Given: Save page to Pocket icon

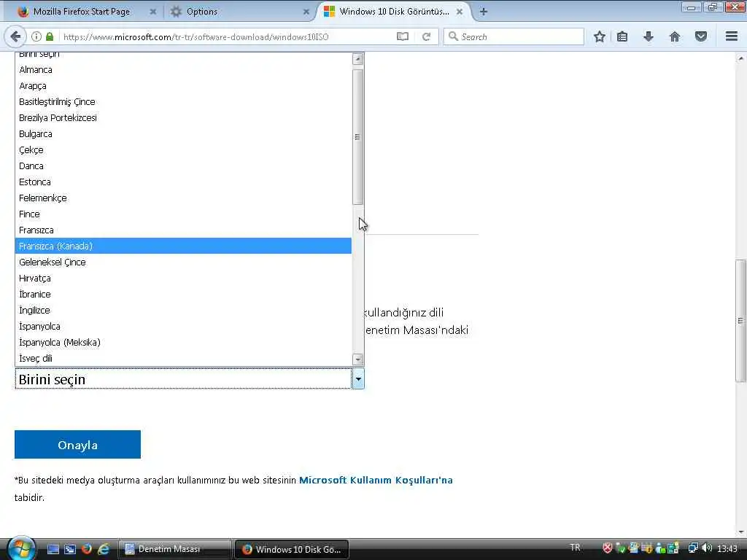Looking at the screenshot, I should click(701, 36).
